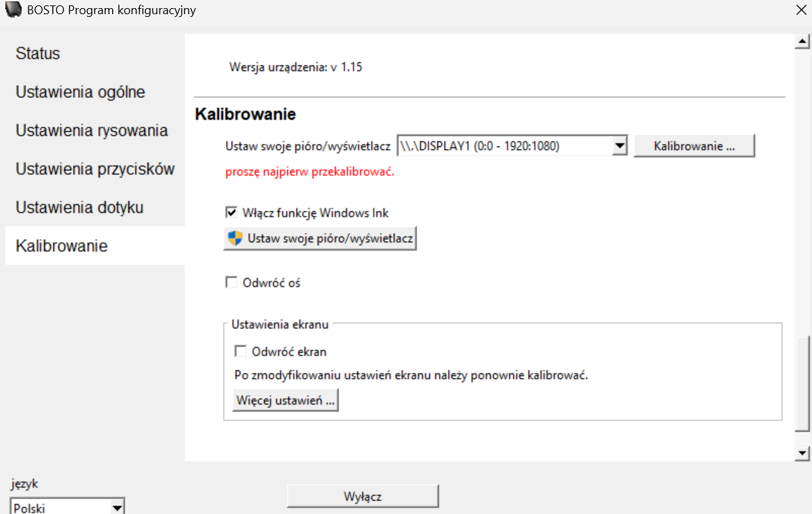The image size is (812, 514).
Task: Switch to Ustawienia ogólne section
Action: 80,92
